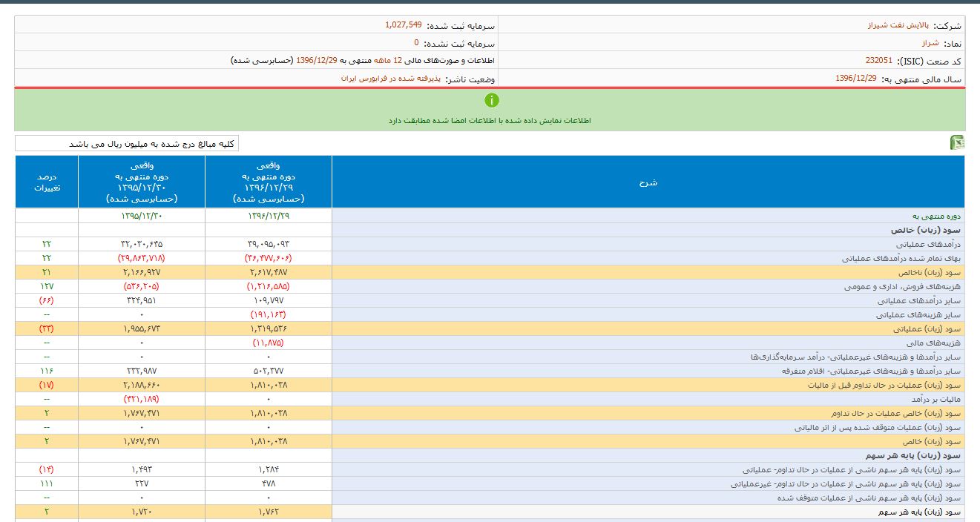This screenshot has height=522, width=980.
Task: Click the red value (۲۹,۸۶۳,۷۱۸)
Action: point(142,258)
